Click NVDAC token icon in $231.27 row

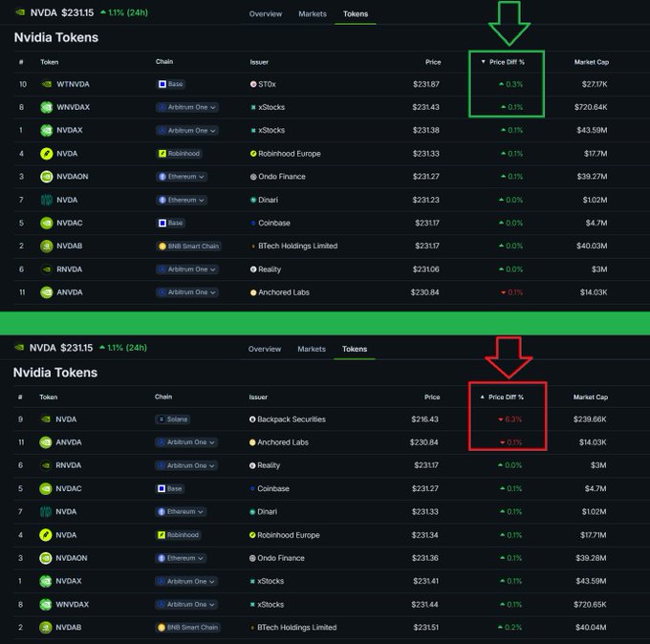46,488
